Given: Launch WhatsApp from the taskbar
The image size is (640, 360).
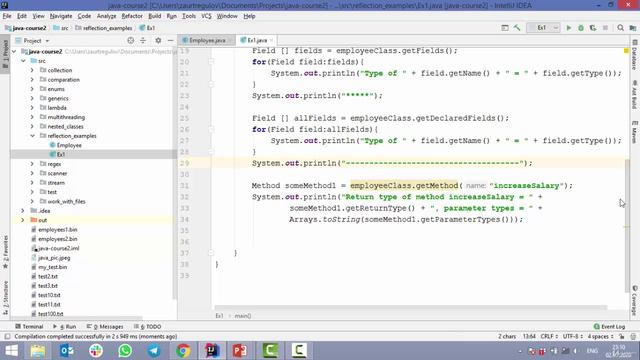Looking at the screenshot, I should point(125,351).
